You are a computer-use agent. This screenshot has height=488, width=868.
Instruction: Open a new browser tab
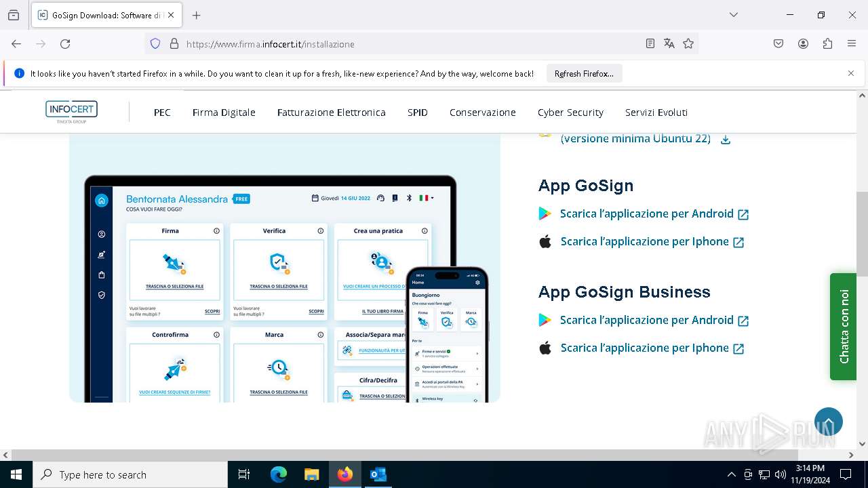tap(197, 15)
